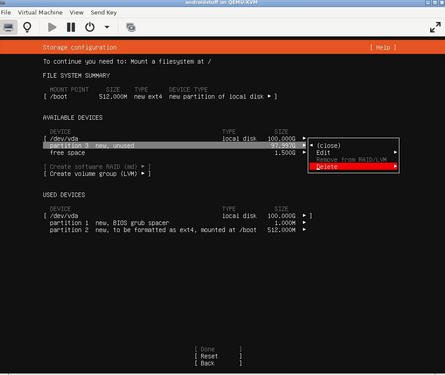Screen dimensions: 445x375
Task: Expand the free space row arrow
Action: [x=304, y=153]
